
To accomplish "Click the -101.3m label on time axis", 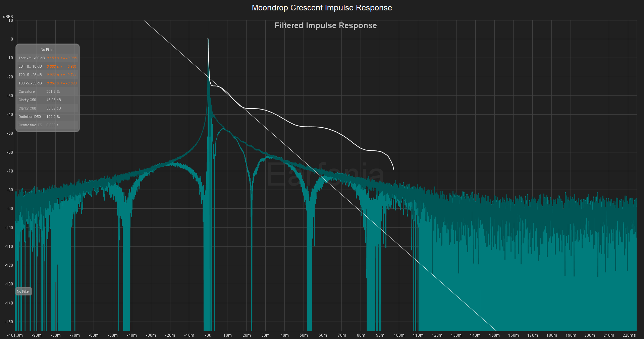I will coord(15,335).
